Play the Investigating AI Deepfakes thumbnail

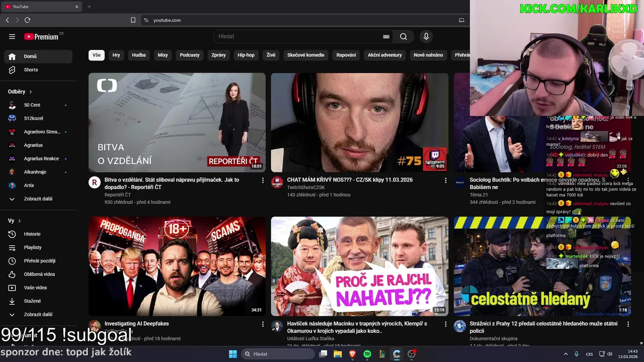(x=177, y=266)
